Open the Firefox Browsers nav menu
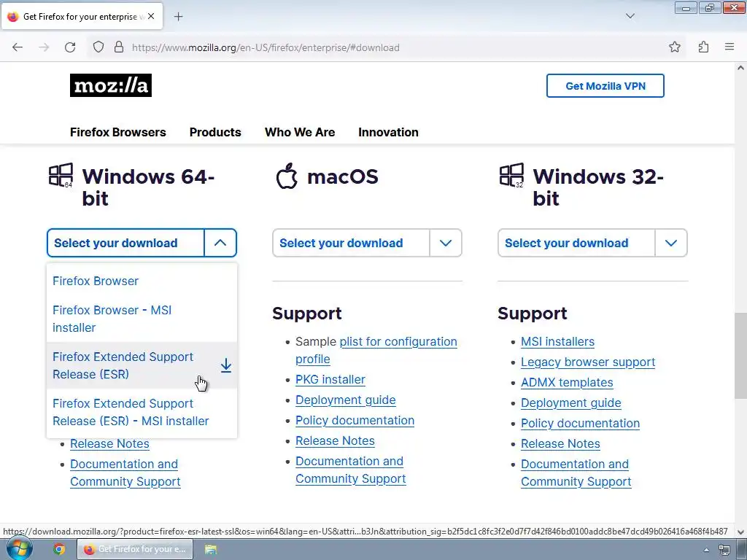Image resolution: width=747 pixels, height=560 pixels. pos(118,132)
